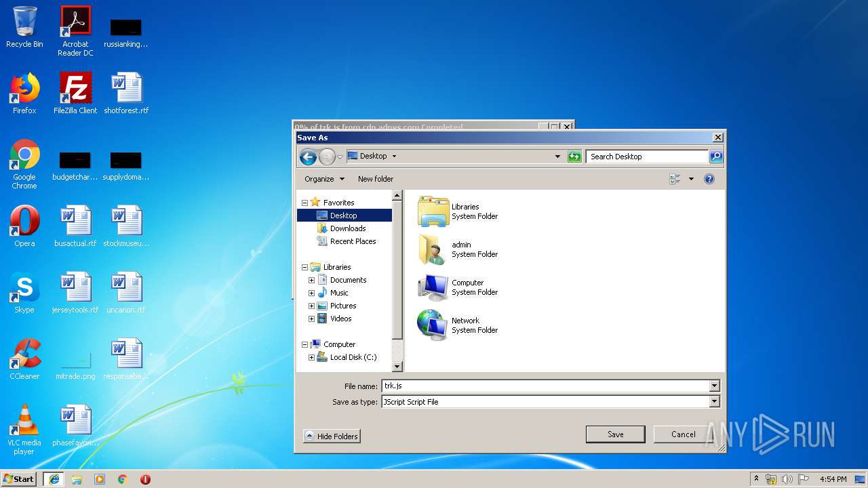This screenshot has height=488, width=868.
Task: Click the search magnifier icon
Action: (x=716, y=157)
